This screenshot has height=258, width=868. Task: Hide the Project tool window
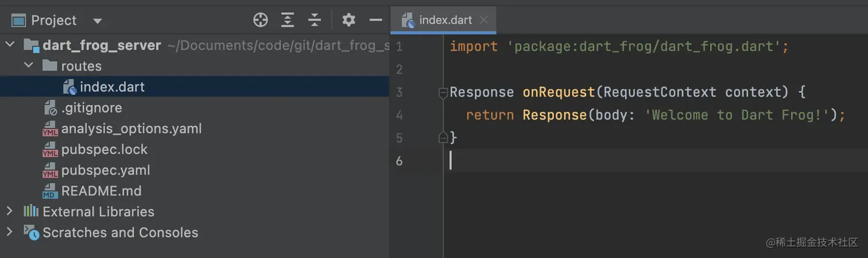376,20
